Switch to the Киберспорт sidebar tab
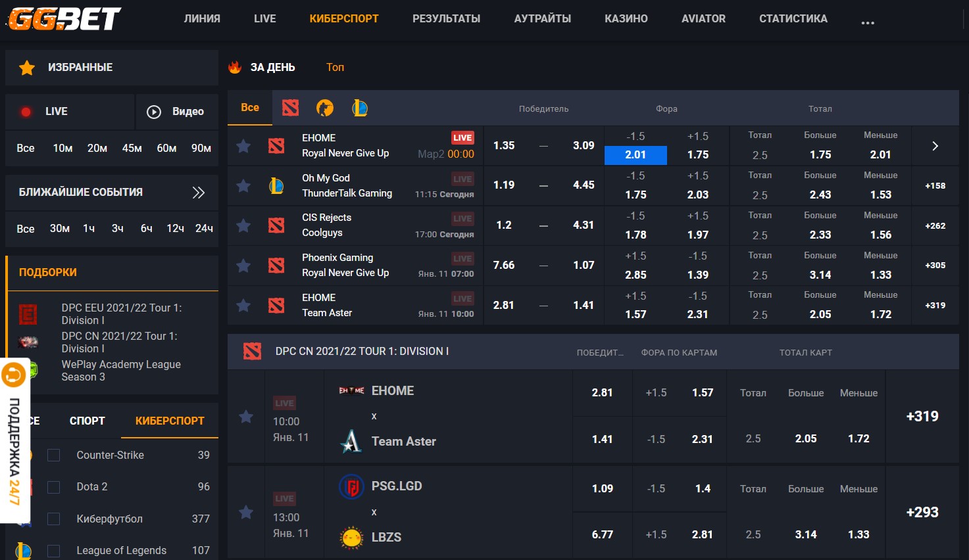969x560 pixels. (x=170, y=421)
